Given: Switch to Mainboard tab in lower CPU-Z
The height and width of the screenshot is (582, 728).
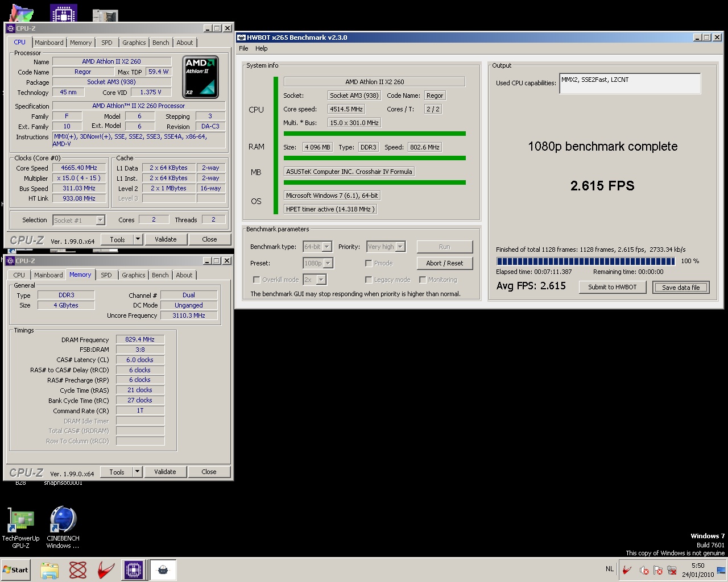Looking at the screenshot, I should click(x=48, y=275).
